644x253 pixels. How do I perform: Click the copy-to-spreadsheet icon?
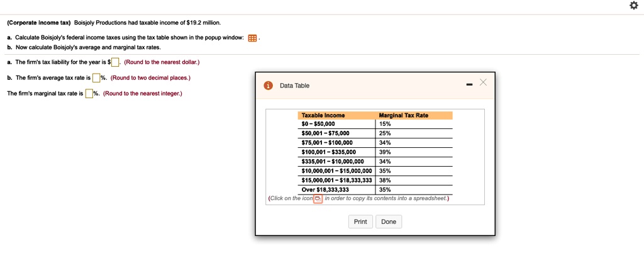318,200
